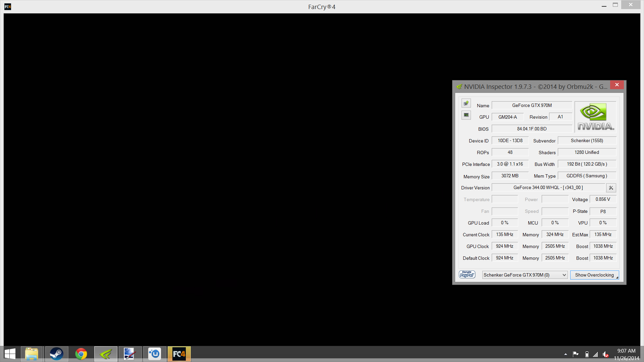Click the Subvendor value Schenker (1558)
Screen dimensions: 644x362
pyautogui.click(x=587, y=140)
